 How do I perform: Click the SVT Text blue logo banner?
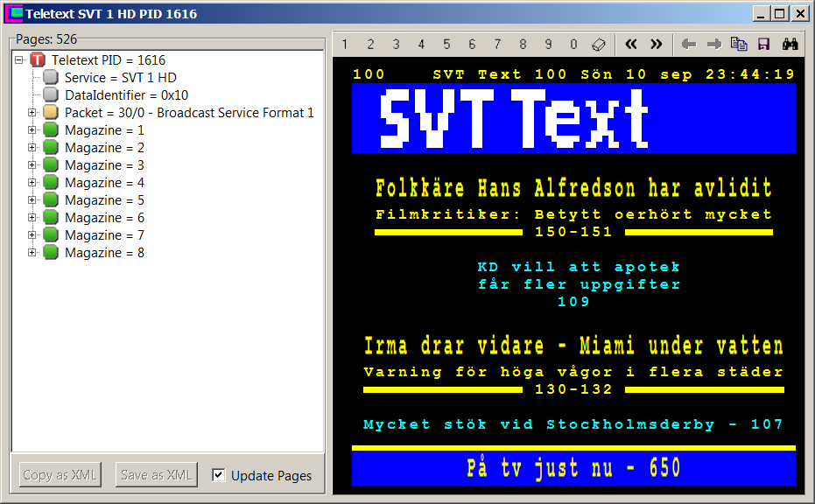pyautogui.click(x=574, y=118)
